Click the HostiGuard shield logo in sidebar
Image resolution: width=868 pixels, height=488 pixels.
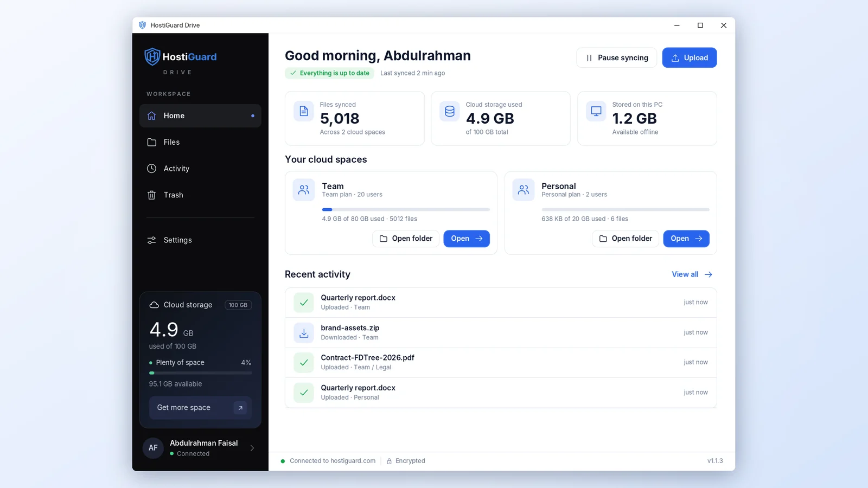click(x=152, y=57)
